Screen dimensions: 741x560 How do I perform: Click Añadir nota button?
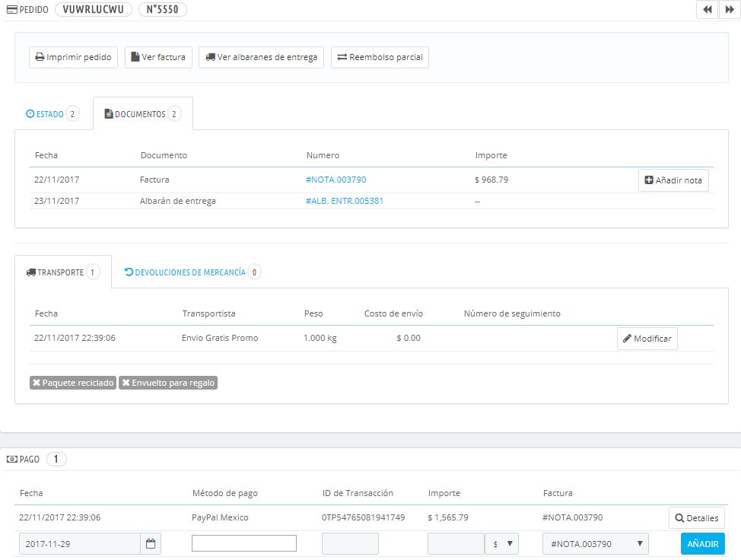673,180
